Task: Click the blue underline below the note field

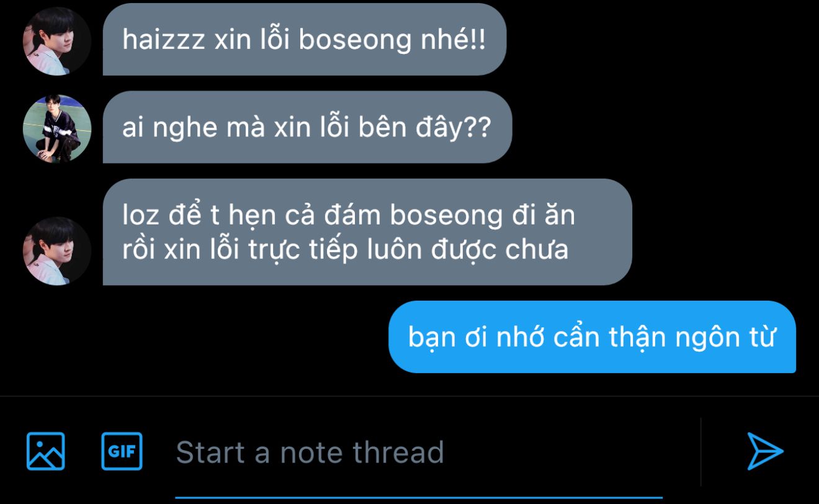Action: (x=419, y=497)
